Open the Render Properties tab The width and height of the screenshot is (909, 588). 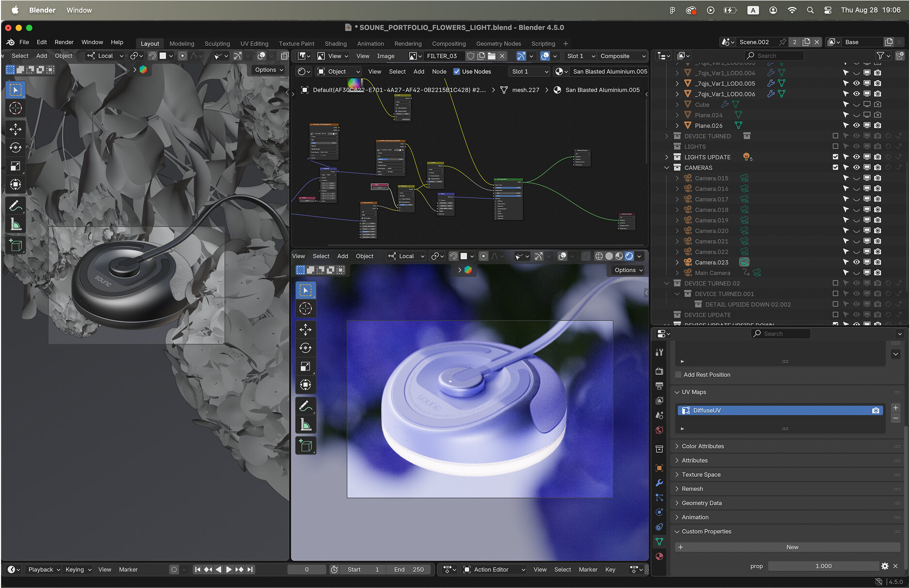pyautogui.click(x=660, y=372)
